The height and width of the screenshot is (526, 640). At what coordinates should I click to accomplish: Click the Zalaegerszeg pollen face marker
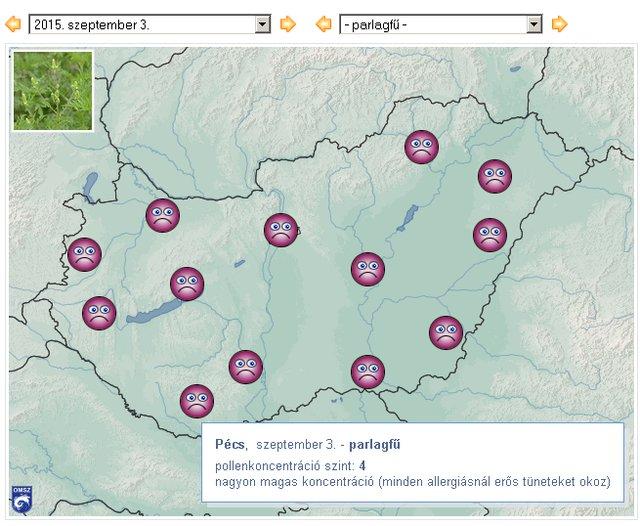click(99, 313)
